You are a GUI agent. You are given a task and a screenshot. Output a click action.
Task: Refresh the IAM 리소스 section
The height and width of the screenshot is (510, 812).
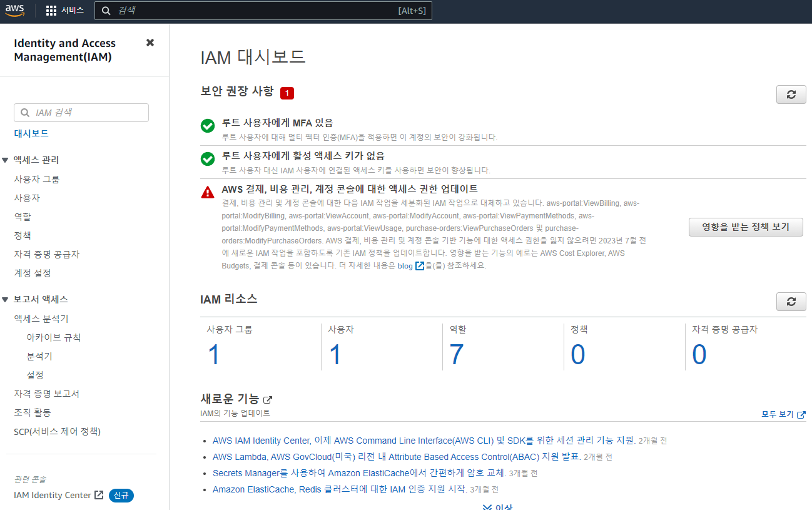(791, 302)
